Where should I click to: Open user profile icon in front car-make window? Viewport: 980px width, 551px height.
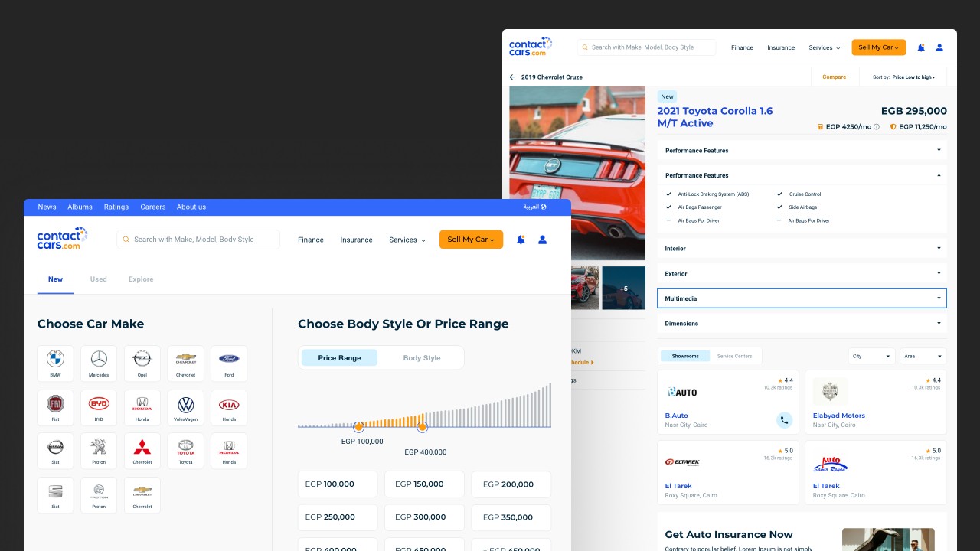pos(542,240)
